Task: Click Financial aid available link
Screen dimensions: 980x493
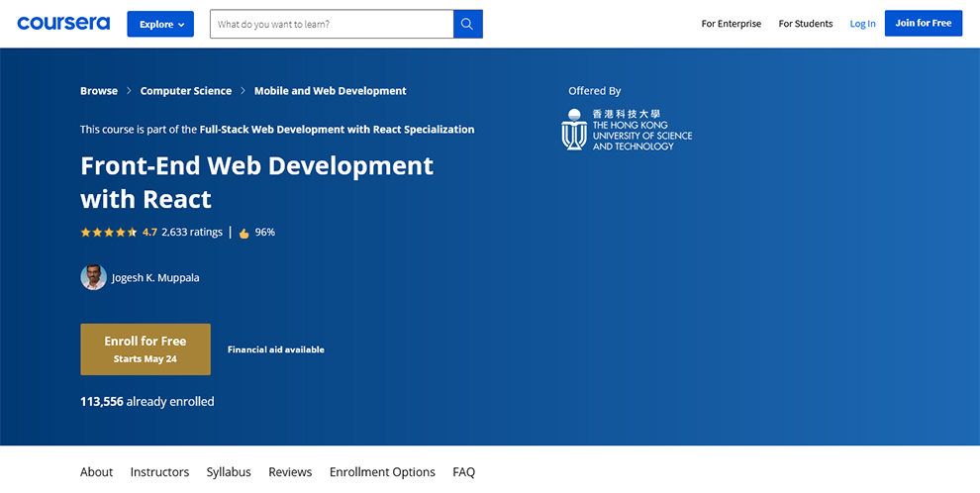Action: (x=275, y=349)
